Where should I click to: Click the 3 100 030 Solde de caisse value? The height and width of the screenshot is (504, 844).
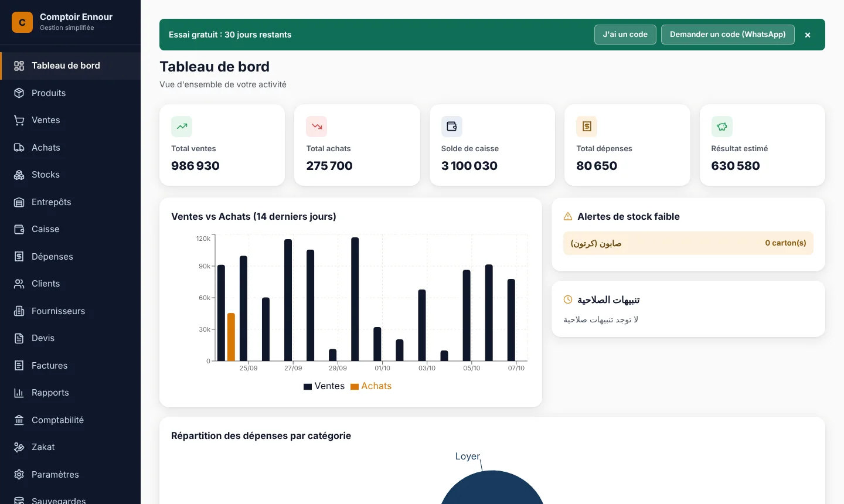469,166
